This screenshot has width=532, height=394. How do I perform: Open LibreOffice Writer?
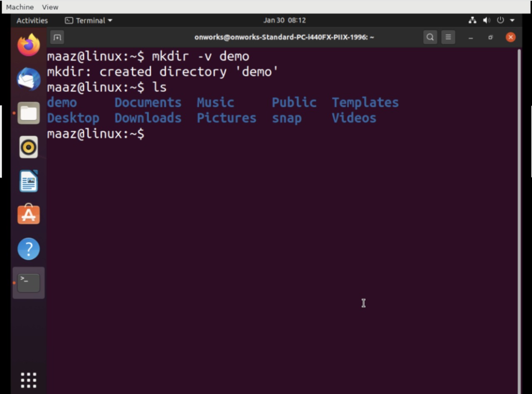point(28,181)
